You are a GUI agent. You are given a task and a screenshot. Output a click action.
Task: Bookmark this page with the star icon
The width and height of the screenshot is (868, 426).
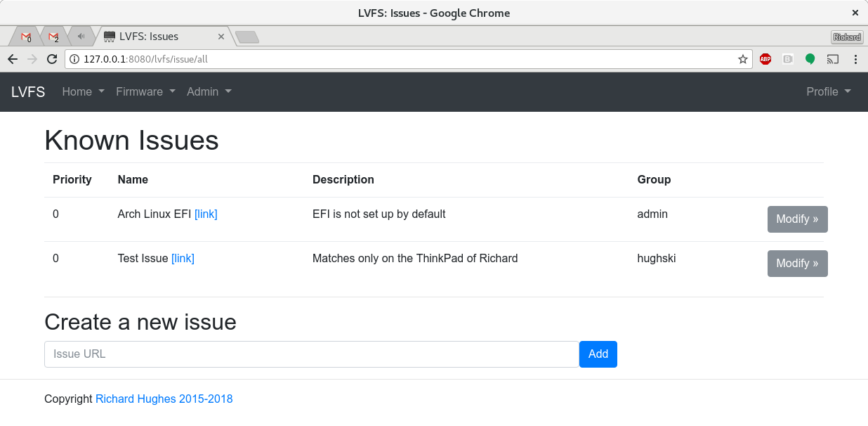[743, 59]
